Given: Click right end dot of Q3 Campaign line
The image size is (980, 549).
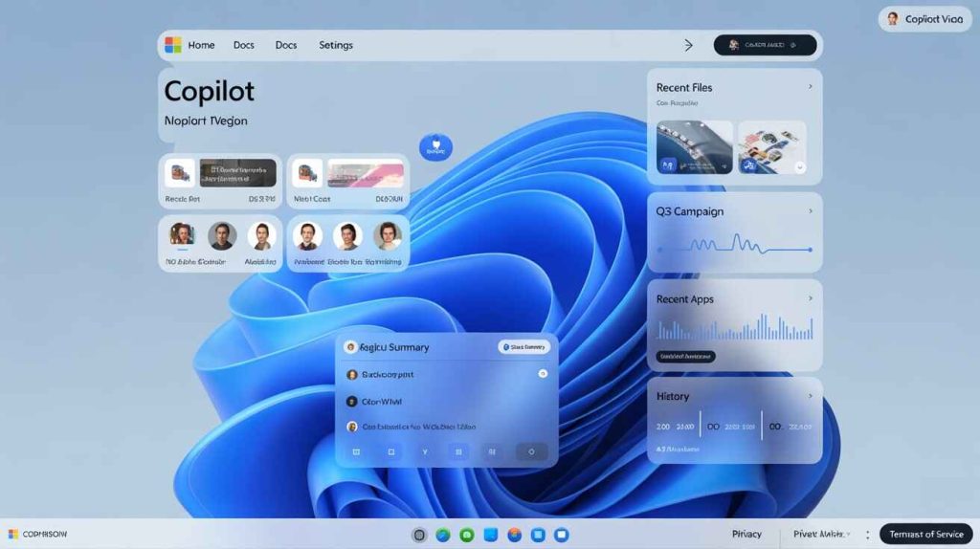Looking at the screenshot, I should coord(810,250).
